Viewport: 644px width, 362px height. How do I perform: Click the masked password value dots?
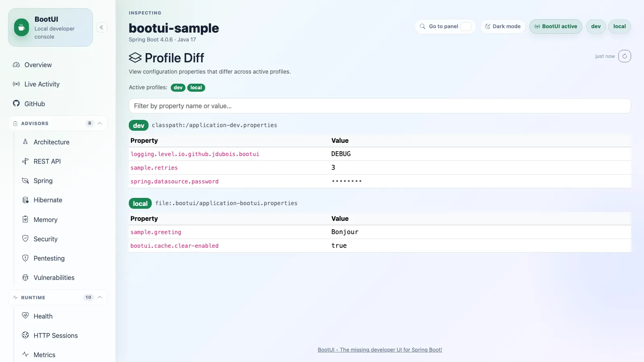pyautogui.click(x=347, y=181)
